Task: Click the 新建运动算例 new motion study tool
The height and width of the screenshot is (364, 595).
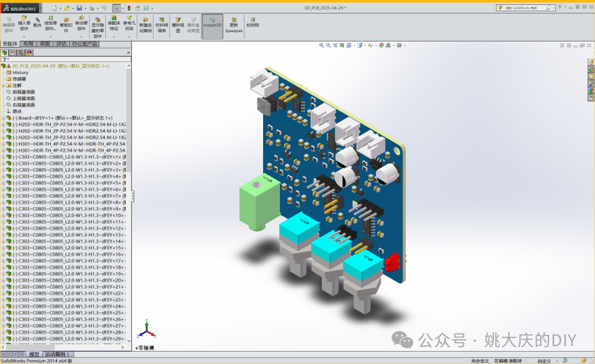Action: (x=145, y=25)
